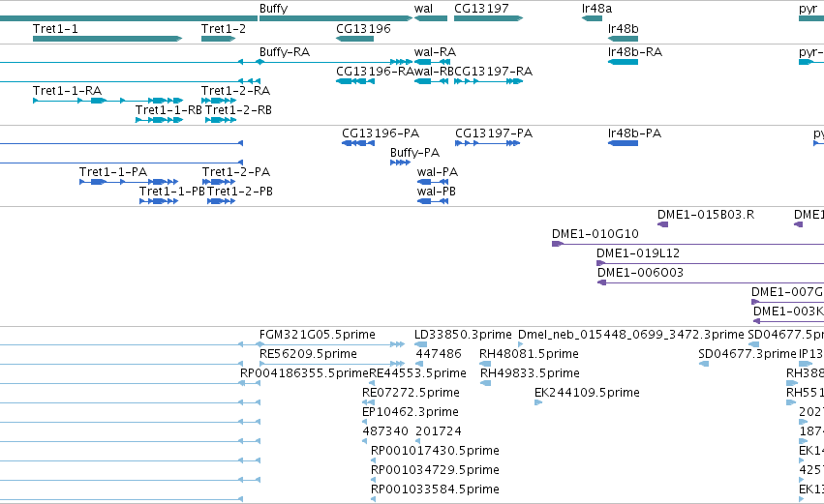The image size is (824, 504).
Task: Select the SD04677.3prime EST label
Action: click(x=748, y=354)
